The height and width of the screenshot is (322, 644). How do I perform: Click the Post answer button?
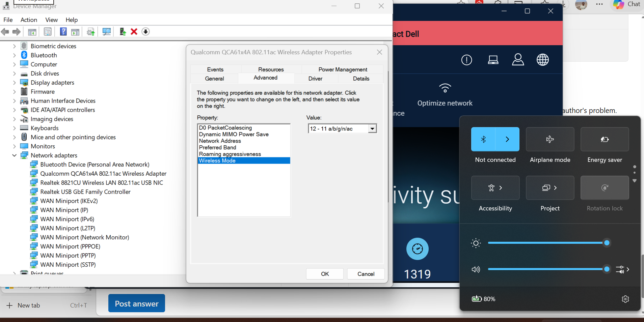pos(136,303)
